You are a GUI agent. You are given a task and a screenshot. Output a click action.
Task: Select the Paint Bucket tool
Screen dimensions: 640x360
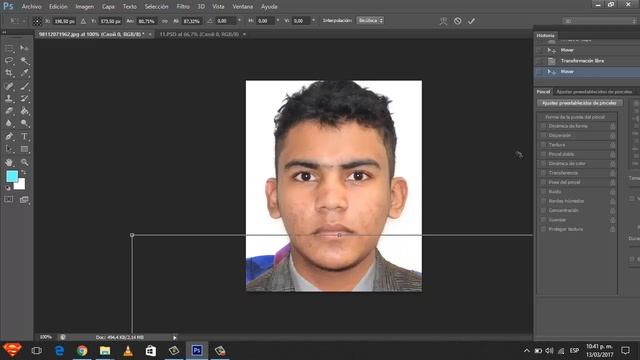coord(24,111)
